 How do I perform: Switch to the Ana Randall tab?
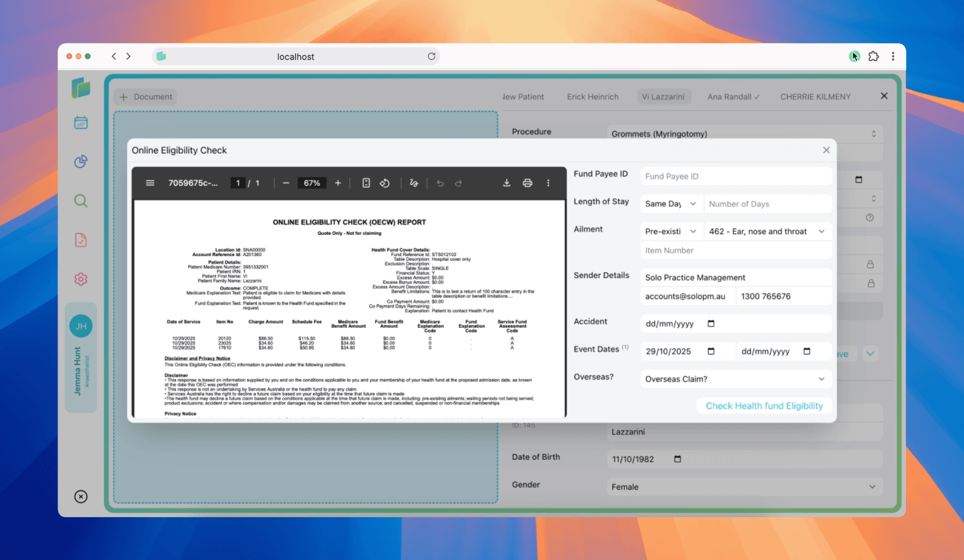733,97
